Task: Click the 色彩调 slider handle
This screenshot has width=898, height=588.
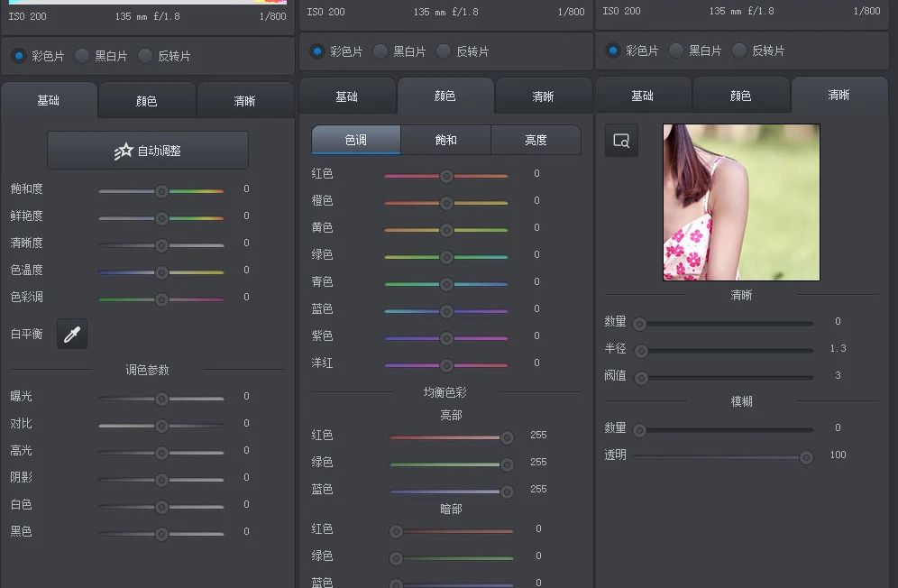Action: click(161, 299)
